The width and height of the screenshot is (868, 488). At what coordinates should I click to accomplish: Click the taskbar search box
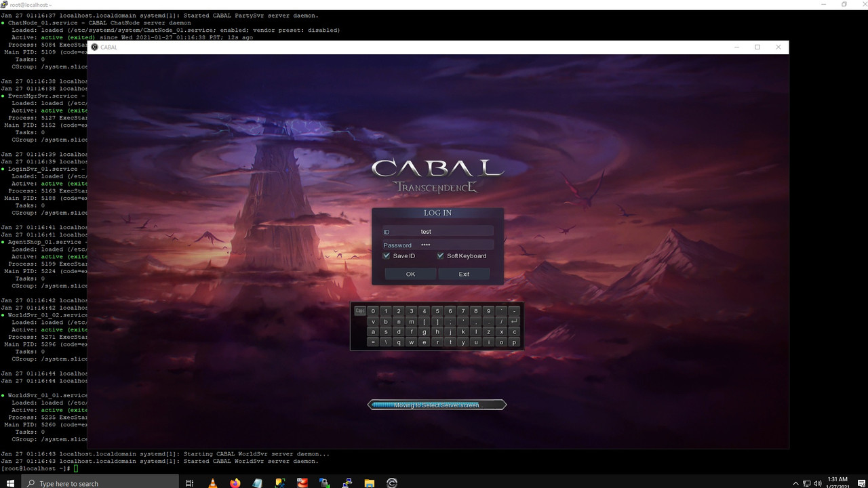click(100, 483)
